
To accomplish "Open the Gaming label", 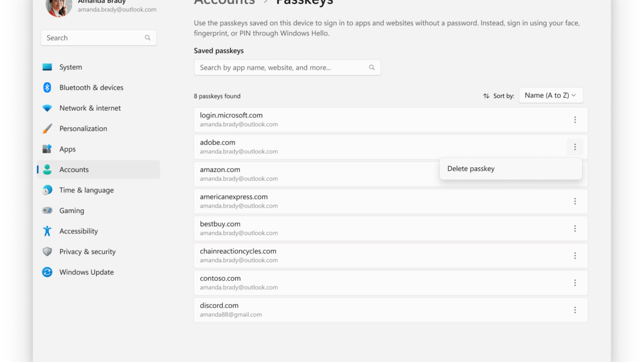I will pyautogui.click(x=72, y=211).
